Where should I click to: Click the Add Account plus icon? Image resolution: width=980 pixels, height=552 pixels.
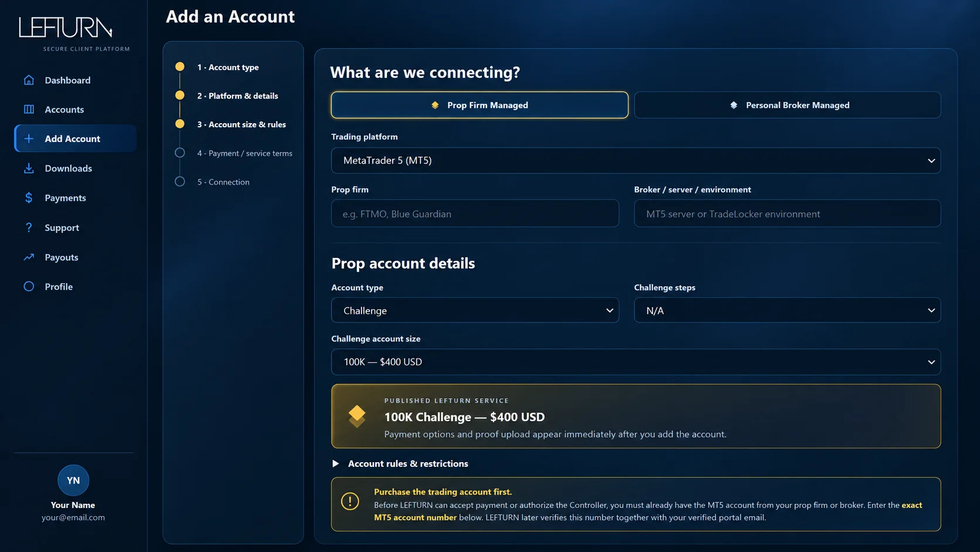(x=29, y=138)
